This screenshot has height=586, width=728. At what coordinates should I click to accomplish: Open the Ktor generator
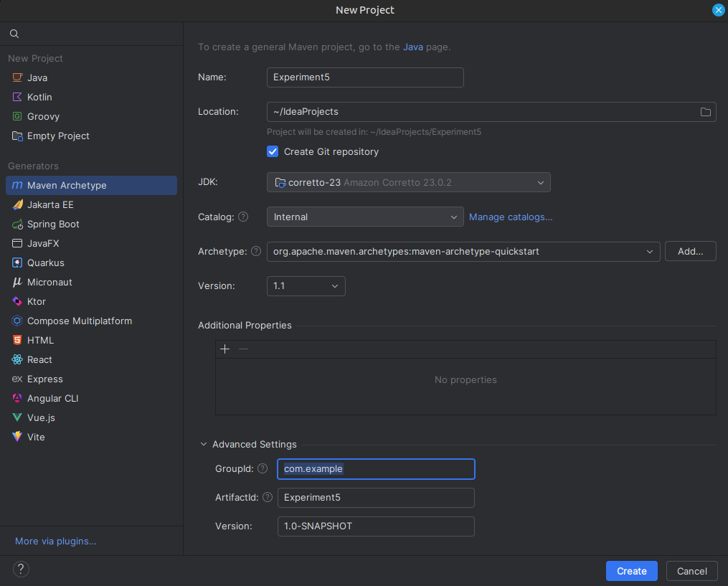37,301
